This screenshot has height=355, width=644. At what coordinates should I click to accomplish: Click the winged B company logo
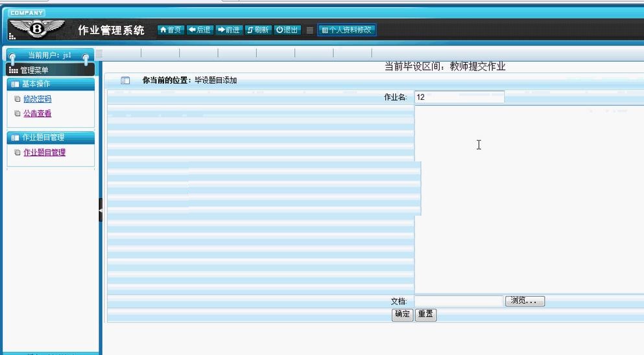pos(37,29)
